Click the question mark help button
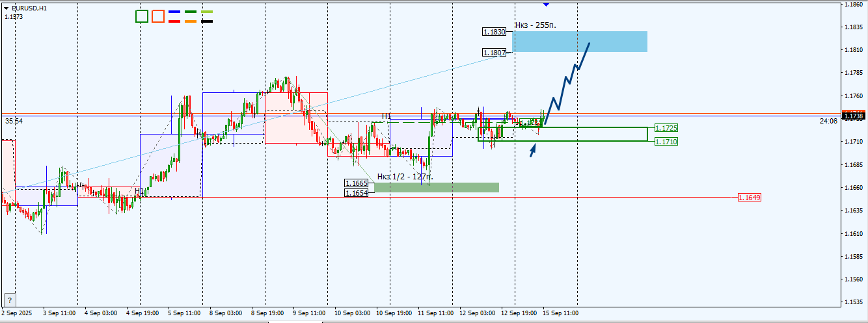Screen dimensions: 868x323 [x=10, y=300]
